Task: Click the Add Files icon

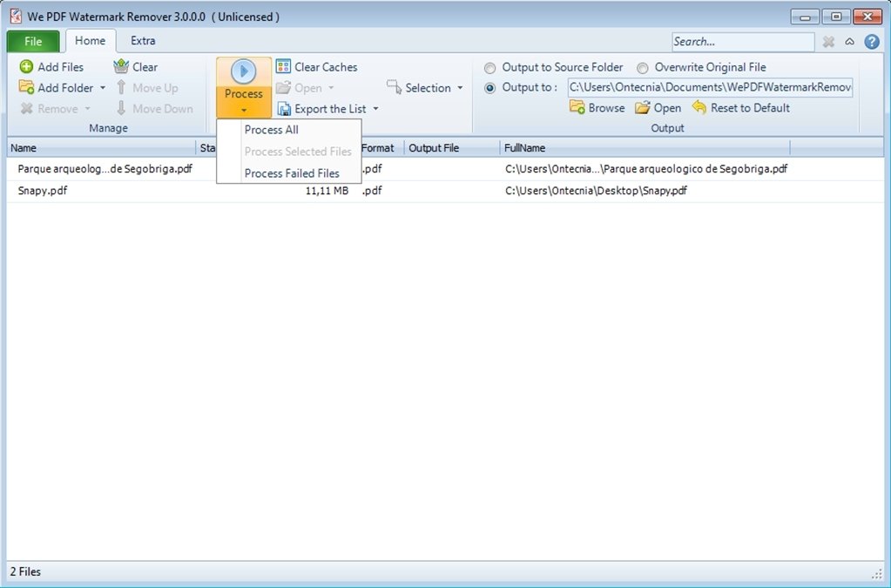Action: click(26, 66)
